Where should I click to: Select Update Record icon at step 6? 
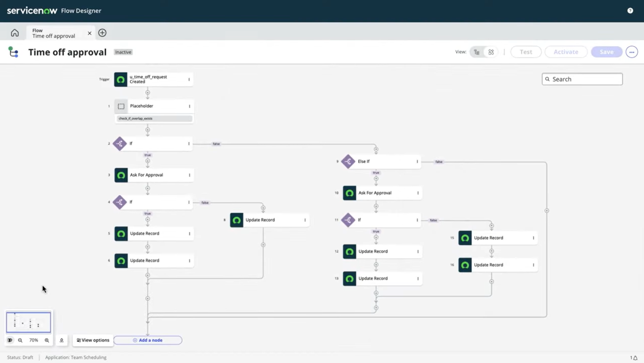(x=121, y=261)
